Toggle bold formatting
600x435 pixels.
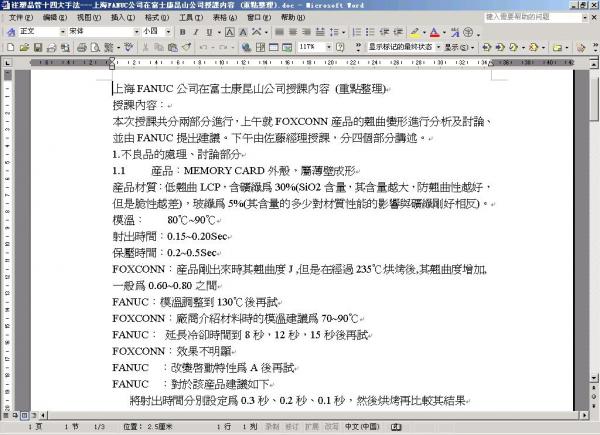point(183,32)
